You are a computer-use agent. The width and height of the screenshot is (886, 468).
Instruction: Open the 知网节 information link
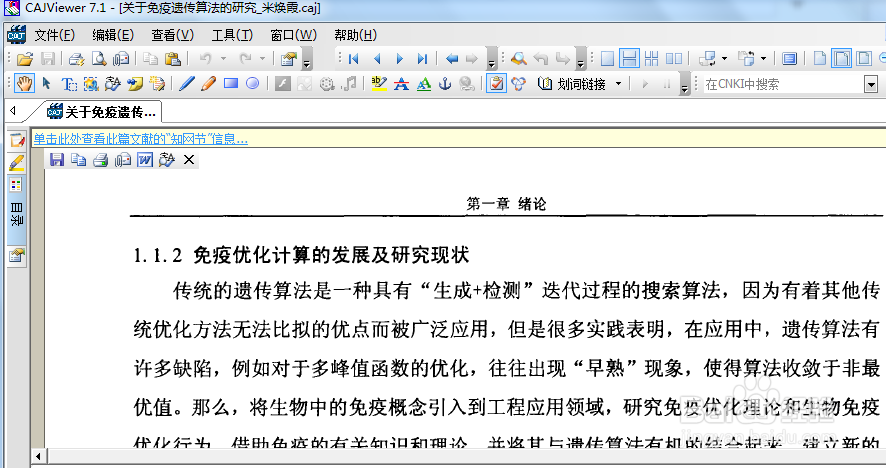click(x=140, y=139)
